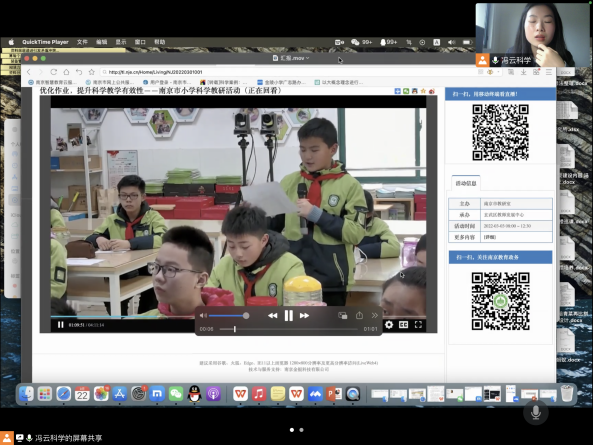Viewport: 593px width, 445px height.
Task: Open Launchpad from the Dock
Action: click(x=45, y=394)
